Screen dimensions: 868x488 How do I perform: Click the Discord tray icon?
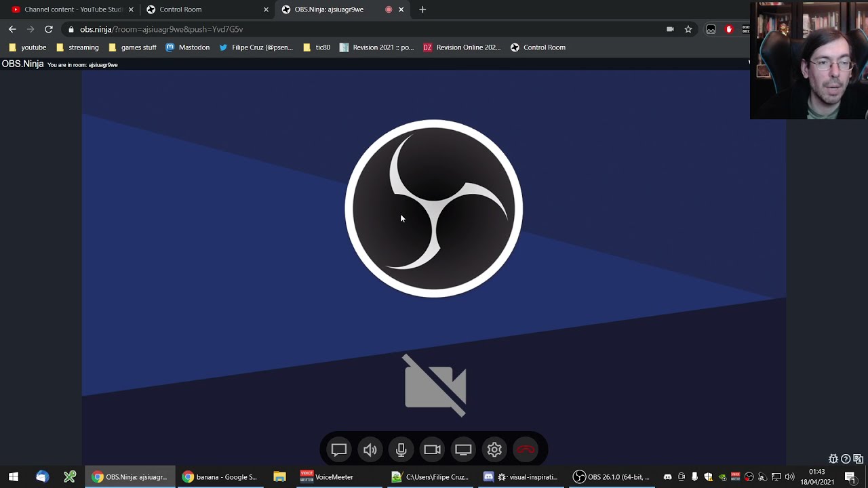[668, 477]
